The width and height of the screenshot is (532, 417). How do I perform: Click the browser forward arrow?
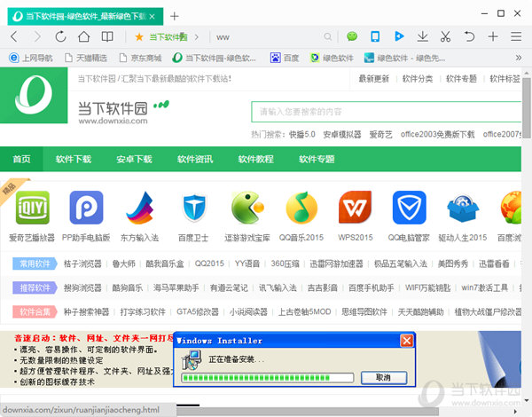[x=37, y=36]
